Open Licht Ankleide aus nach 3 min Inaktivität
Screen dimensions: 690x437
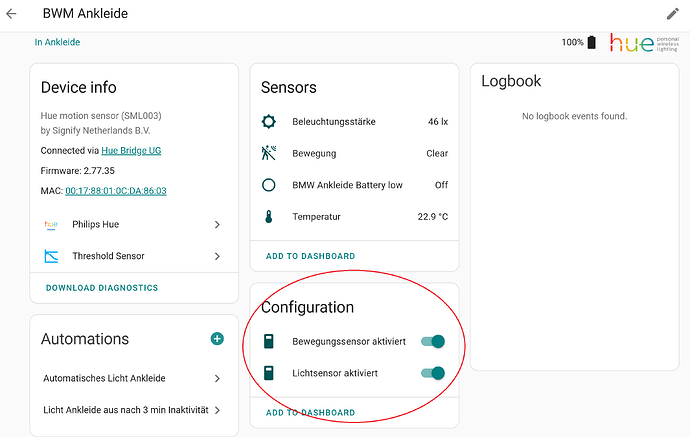pyautogui.click(x=134, y=410)
